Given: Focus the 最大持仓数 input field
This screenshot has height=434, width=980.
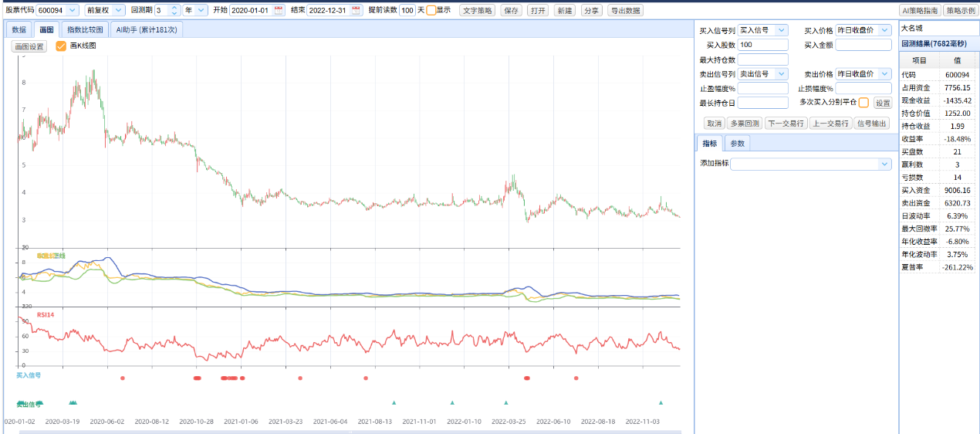Looking at the screenshot, I should pyautogui.click(x=762, y=59).
